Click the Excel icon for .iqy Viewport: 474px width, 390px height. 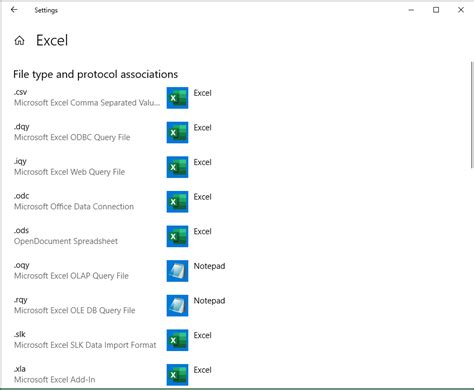(177, 167)
